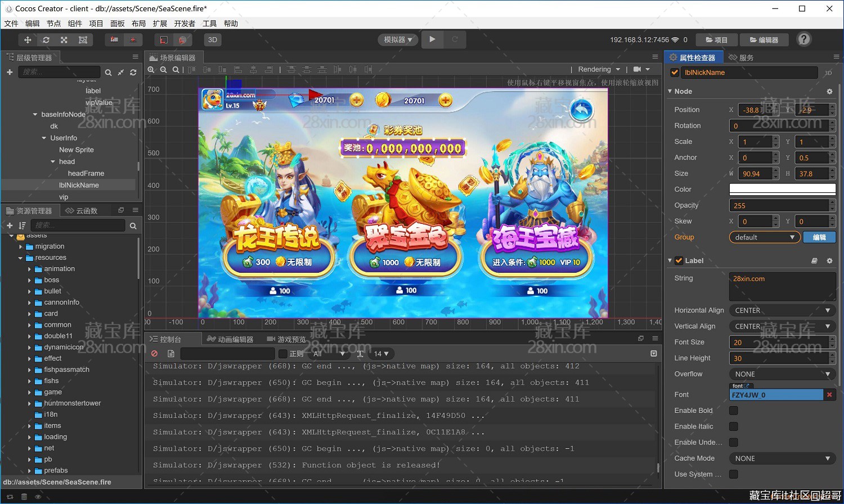Open the node Color swatch

pyautogui.click(x=782, y=190)
